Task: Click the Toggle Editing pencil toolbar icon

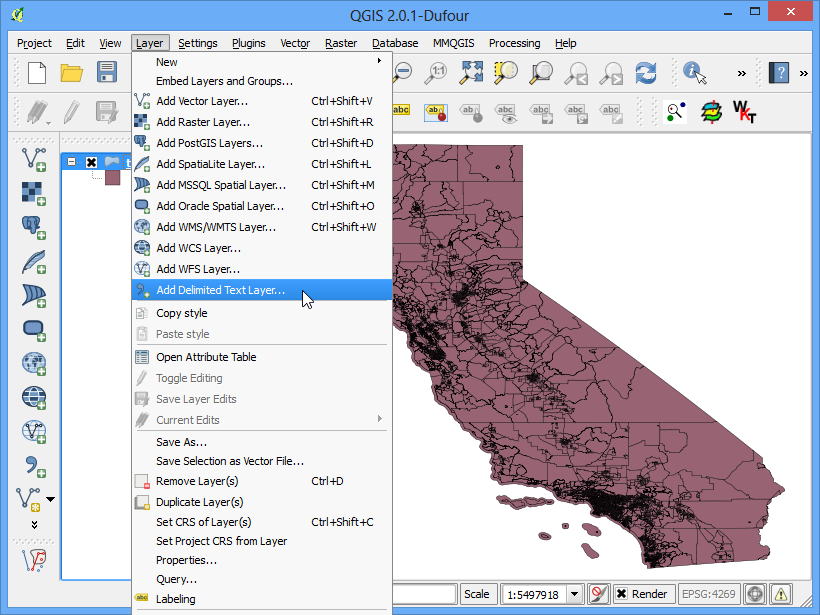Action: point(72,112)
